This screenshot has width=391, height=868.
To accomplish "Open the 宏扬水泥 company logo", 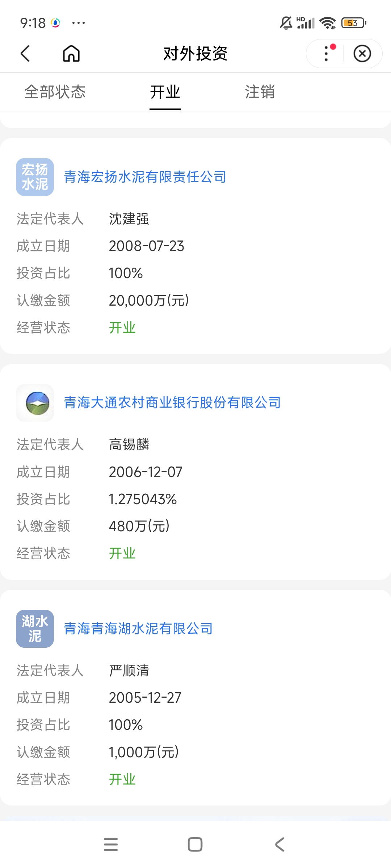I will [35, 177].
